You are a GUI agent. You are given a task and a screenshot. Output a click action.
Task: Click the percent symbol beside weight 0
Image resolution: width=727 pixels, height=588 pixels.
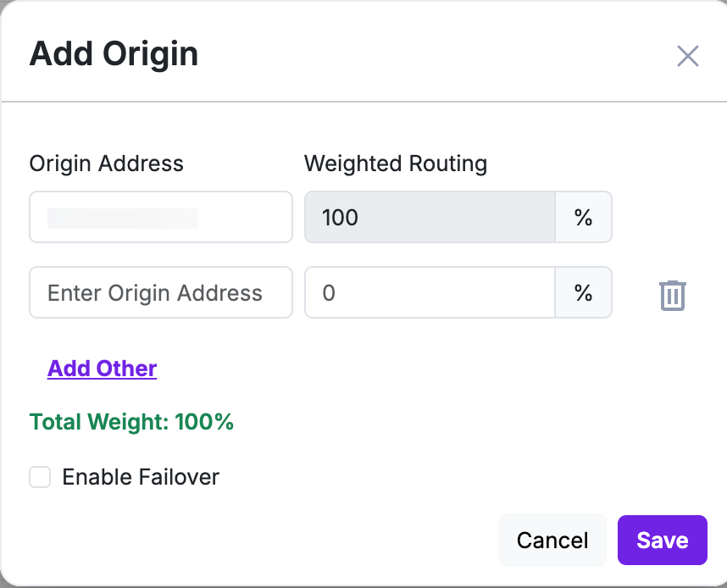[583, 292]
